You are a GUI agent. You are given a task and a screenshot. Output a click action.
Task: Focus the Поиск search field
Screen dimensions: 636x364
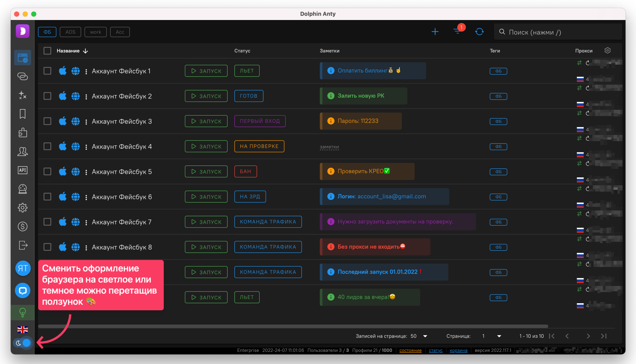(558, 32)
